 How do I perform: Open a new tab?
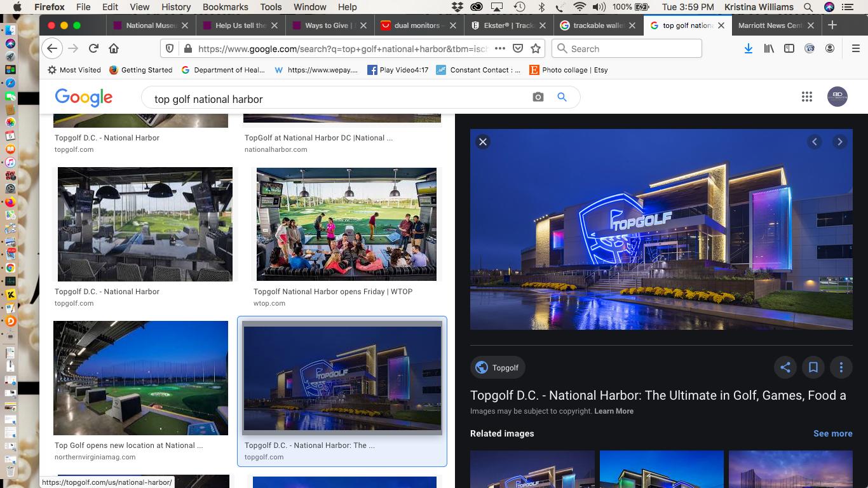[x=832, y=25]
